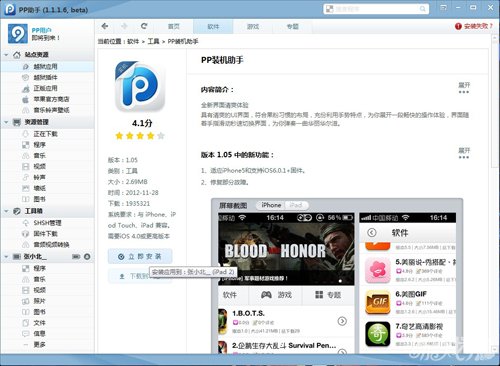The width and height of the screenshot is (500, 366).
Task: Go back using the back arrow
Action: click(x=105, y=26)
